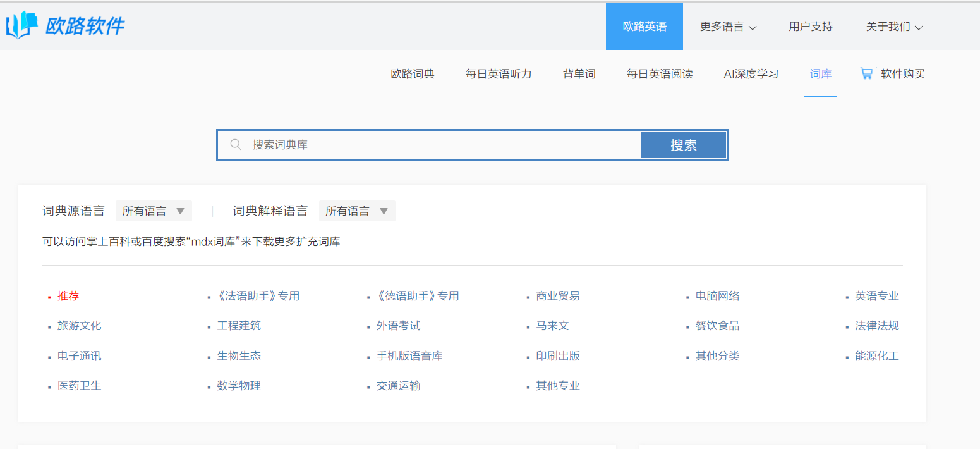Open the 词典解释语言 所有语言 dropdown

click(357, 211)
